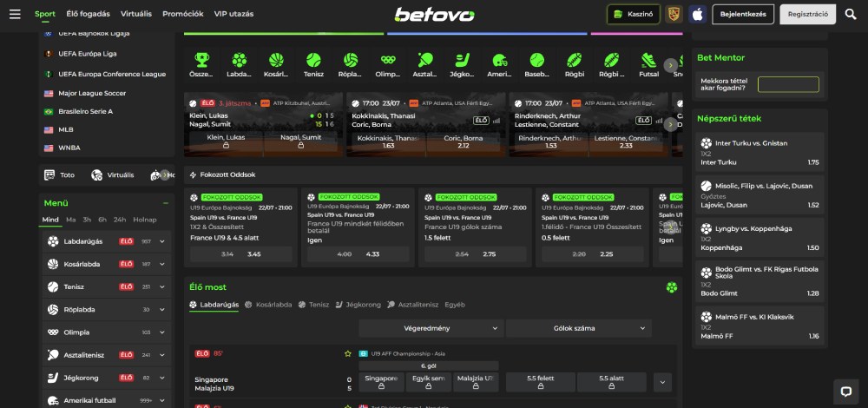The width and height of the screenshot is (868, 408).
Task: Select the 3h time filter
Action: pos(88,220)
